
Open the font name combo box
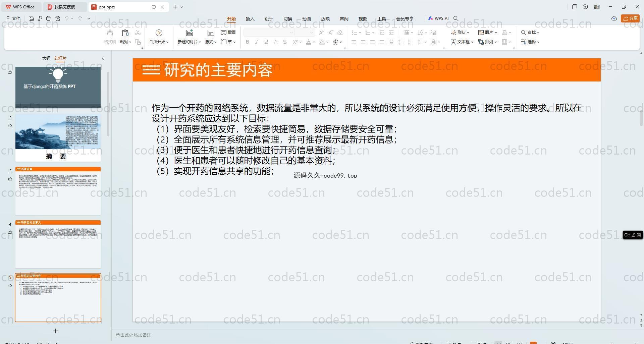click(x=269, y=33)
